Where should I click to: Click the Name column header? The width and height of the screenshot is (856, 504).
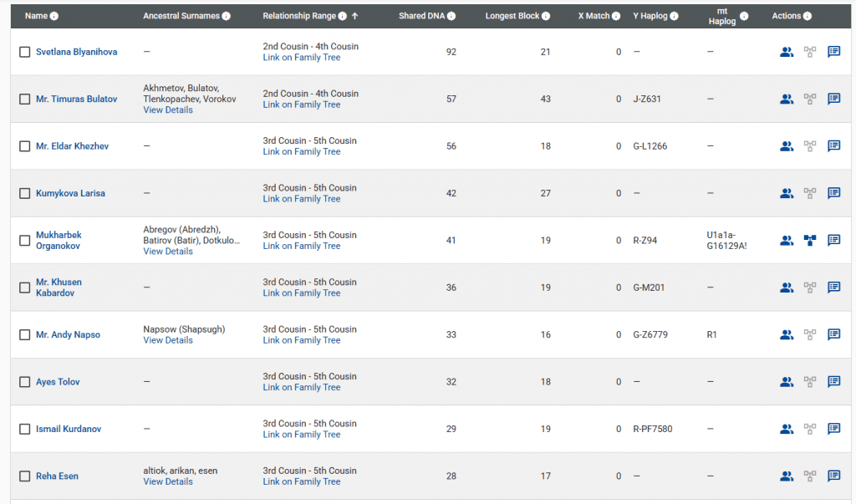point(36,16)
